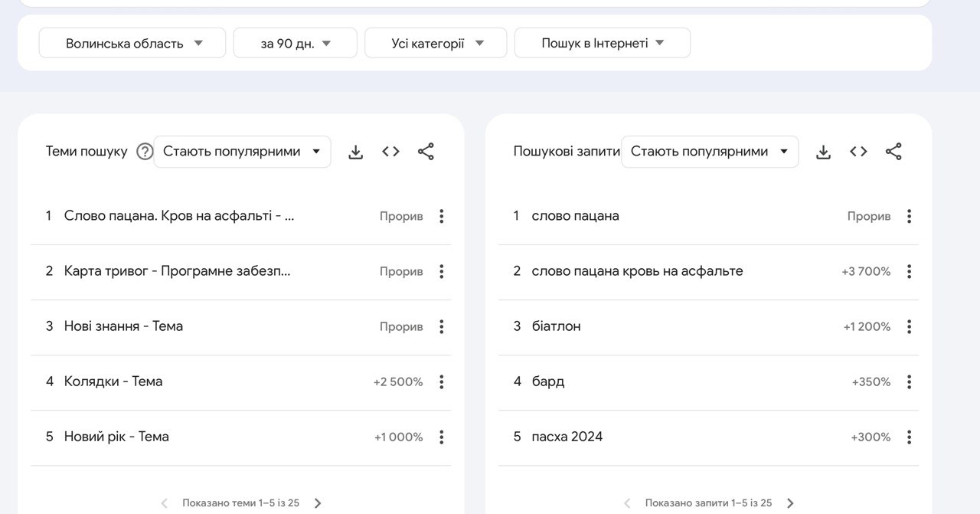Expand the за 90 дн. time range dropdown
Screen dimensions: 980x514
click(295, 43)
